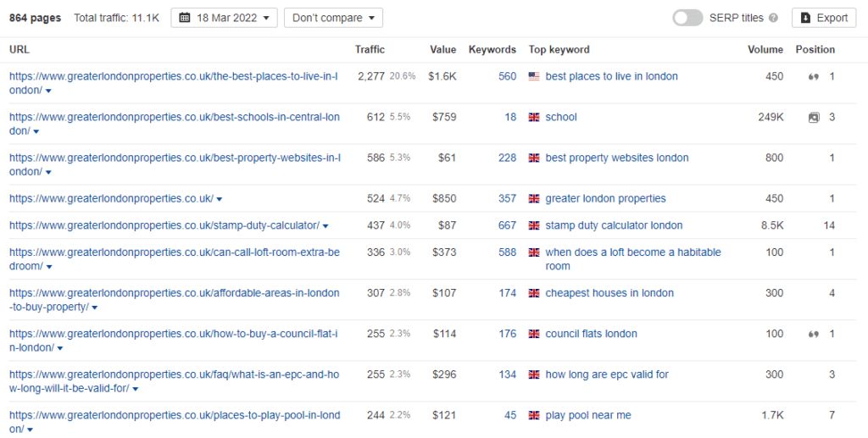Click the 864 pages label
The height and width of the screenshot is (438, 868).
click(35, 18)
